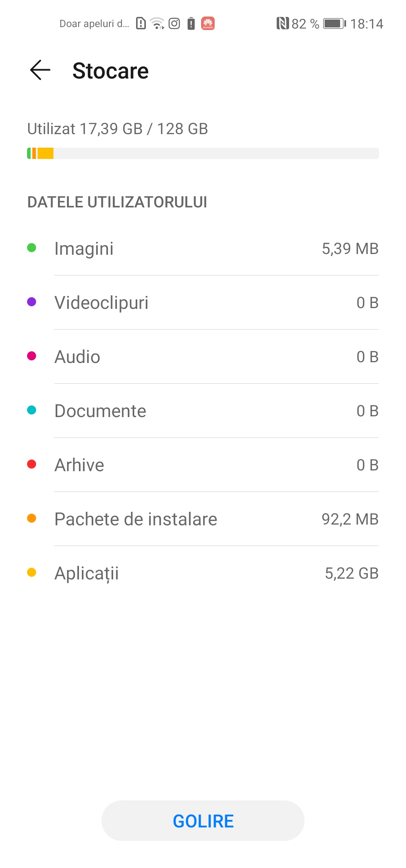This screenshot has width=406, height=868.
Task: Open the Aplicații storage entry
Action: (203, 573)
